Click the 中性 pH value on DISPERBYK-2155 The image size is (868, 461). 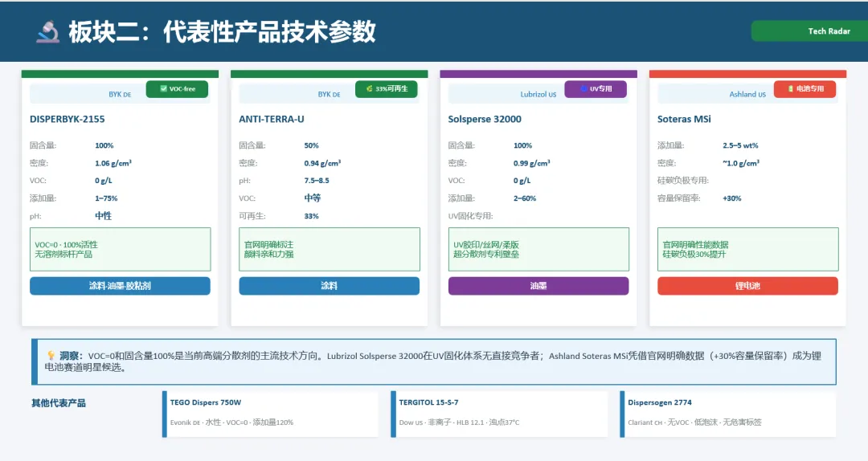[103, 216]
